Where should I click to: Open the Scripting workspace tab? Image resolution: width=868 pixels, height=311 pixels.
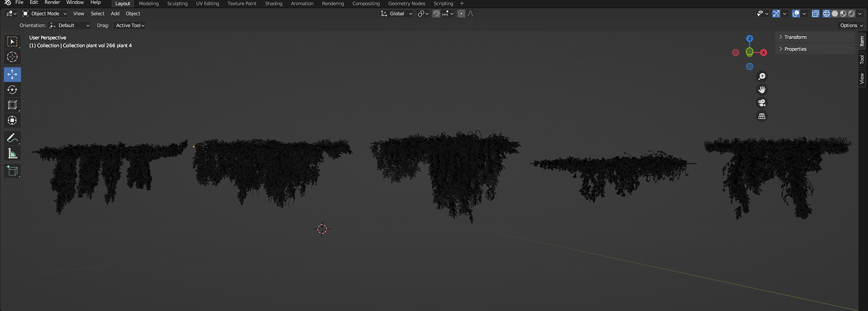(x=443, y=3)
